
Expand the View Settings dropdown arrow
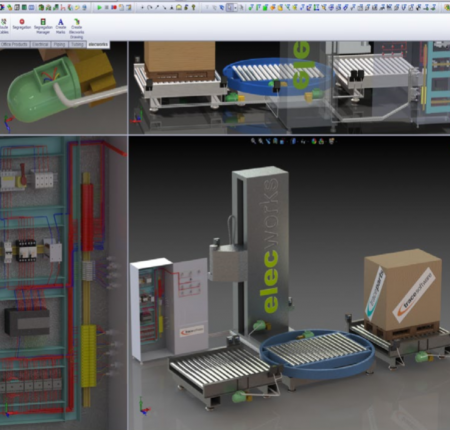coord(336,142)
